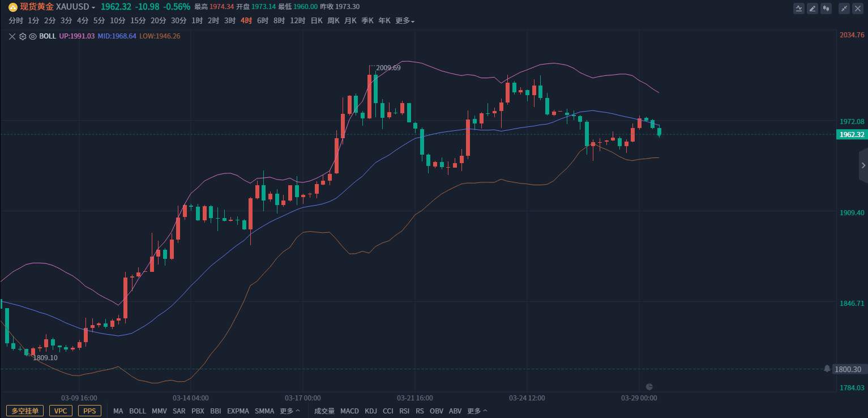Choose the 8时 timeframe
The image size is (868, 418).
[279, 21]
